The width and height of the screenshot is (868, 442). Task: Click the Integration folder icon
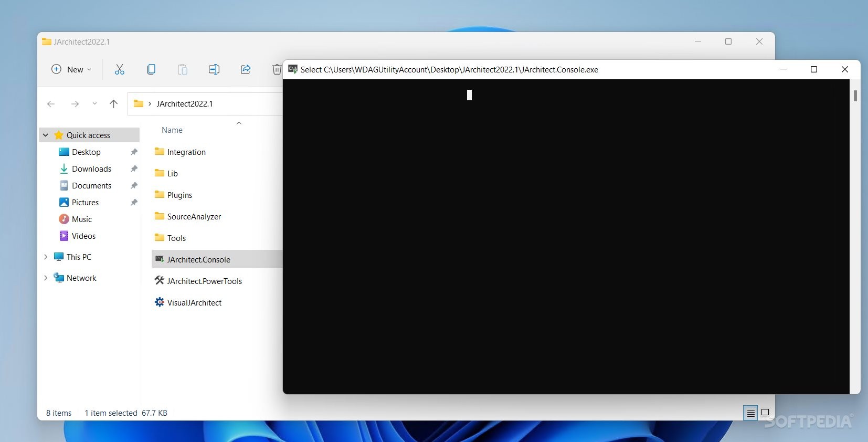tap(160, 151)
